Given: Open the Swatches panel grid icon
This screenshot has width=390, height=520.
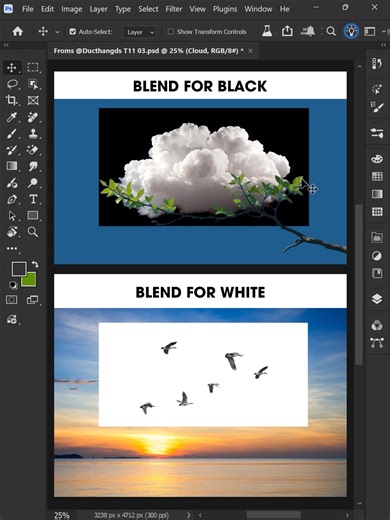Looking at the screenshot, I should pyautogui.click(x=377, y=176).
